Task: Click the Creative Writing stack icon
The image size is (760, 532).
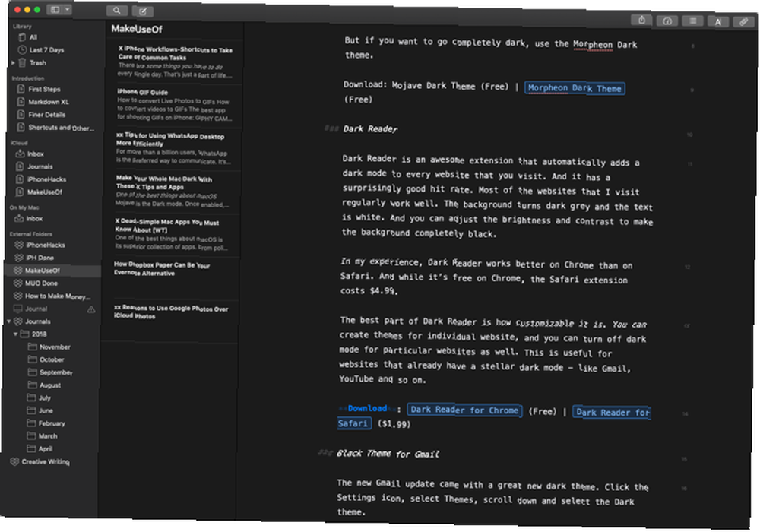Action: tap(14, 461)
